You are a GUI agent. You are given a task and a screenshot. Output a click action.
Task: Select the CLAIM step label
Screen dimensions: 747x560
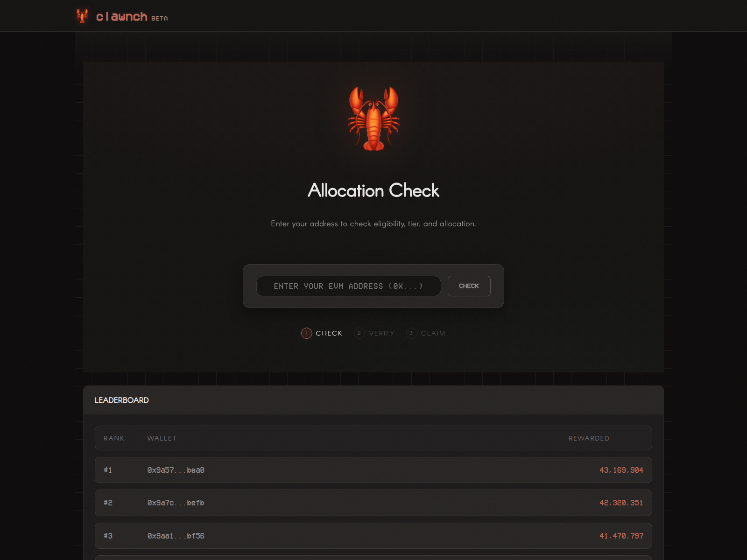[x=433, y=333]
